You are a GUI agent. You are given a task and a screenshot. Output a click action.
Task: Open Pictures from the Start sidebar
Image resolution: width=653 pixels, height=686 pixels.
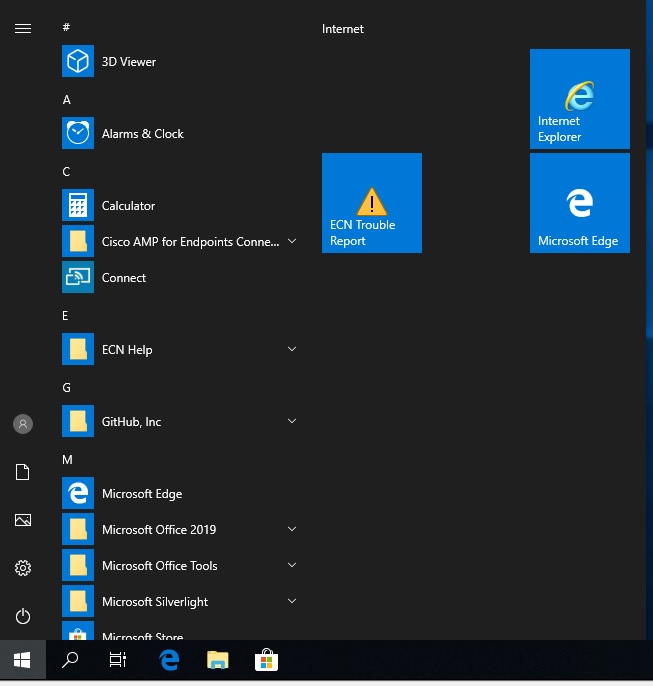coord(23,520)
